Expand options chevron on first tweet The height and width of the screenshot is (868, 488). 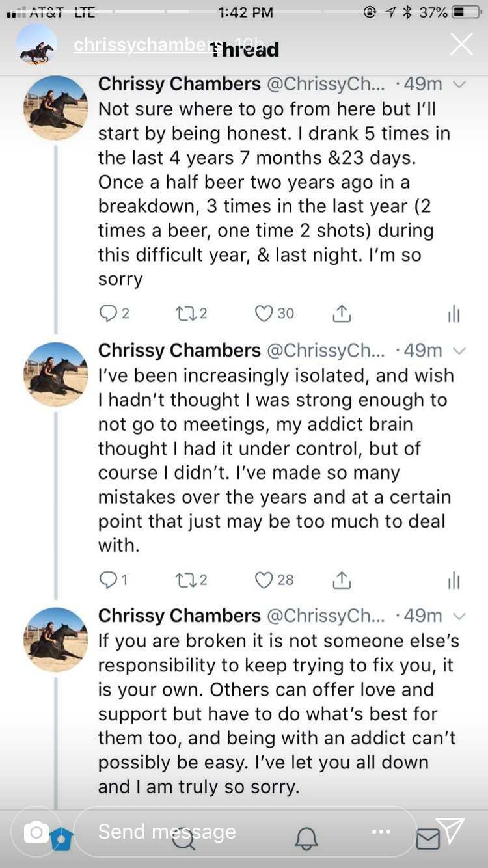tap(459, 85)
